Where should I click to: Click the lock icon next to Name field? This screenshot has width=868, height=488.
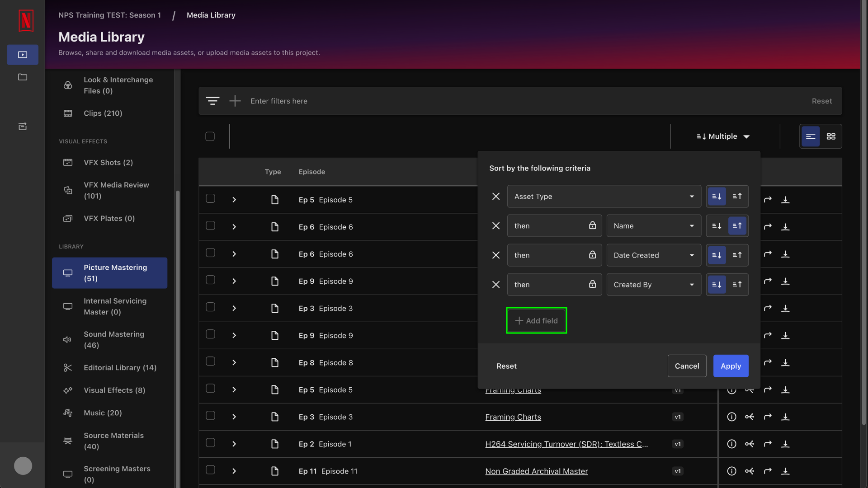click(x=593, y=225)
